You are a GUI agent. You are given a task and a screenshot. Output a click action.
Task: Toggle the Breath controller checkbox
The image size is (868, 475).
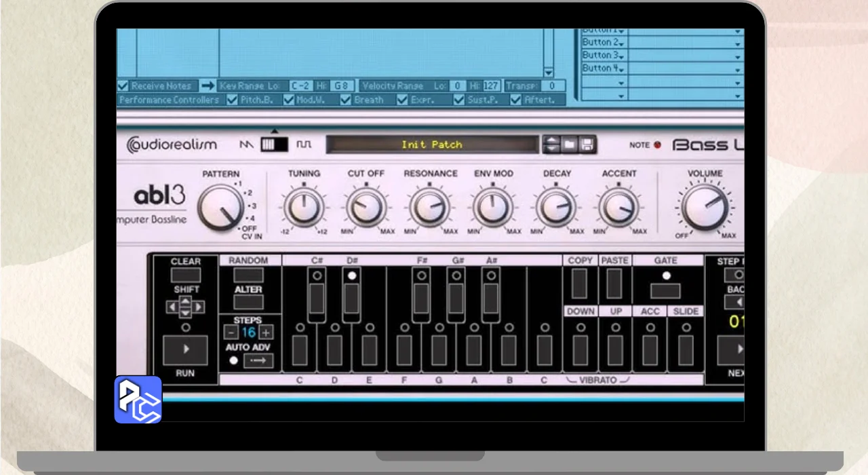346,100
